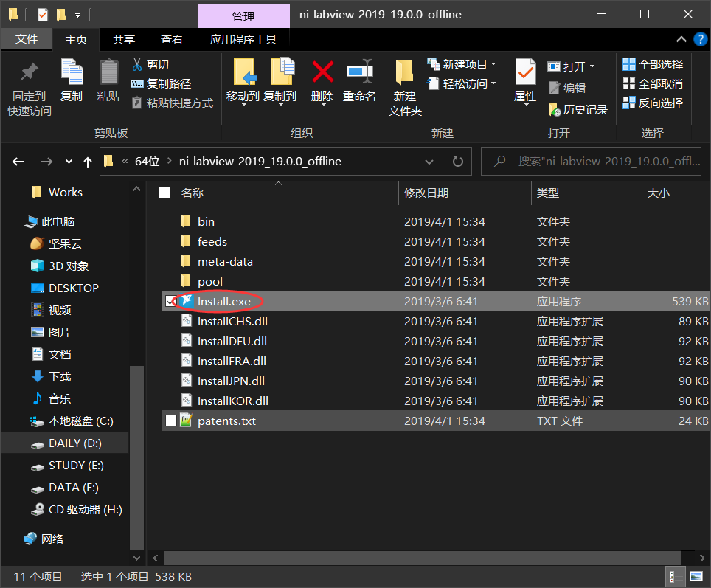Click the Copy icon in the ribbon
Image resolution: width=711 pixels, height=588 pixels.
coord(72,72)
